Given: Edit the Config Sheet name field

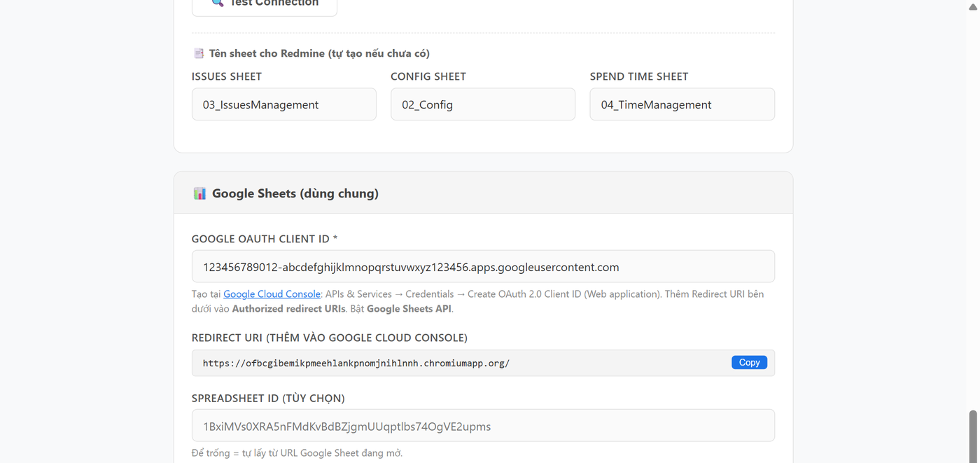Looking at the screenshot, I should [x=483, y=104].
